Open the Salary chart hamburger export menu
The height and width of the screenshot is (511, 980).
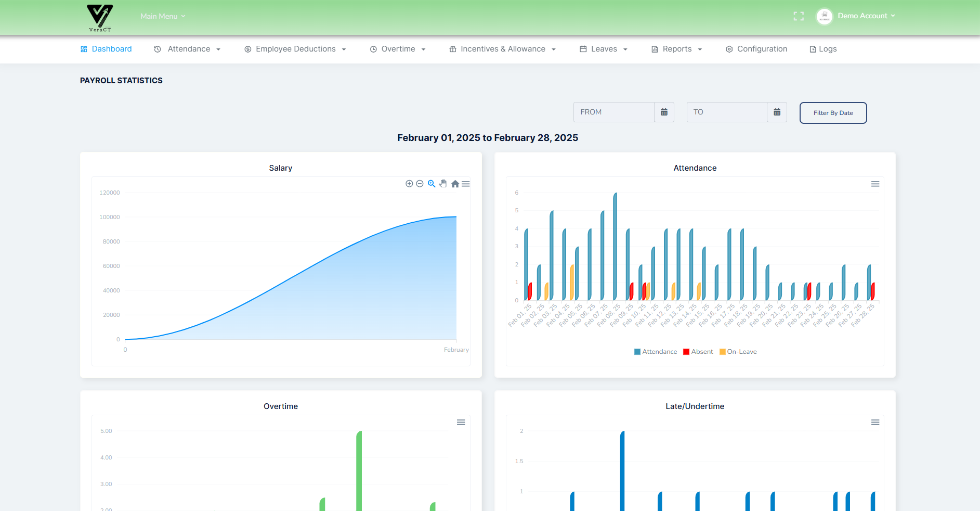(466, 184)
